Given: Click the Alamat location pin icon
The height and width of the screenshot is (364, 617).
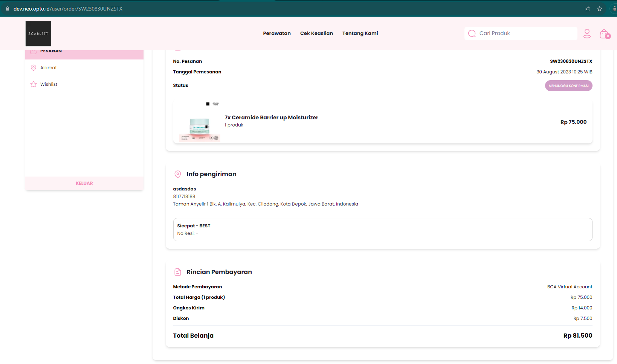Looking at the screenshot, I should 34,68.
